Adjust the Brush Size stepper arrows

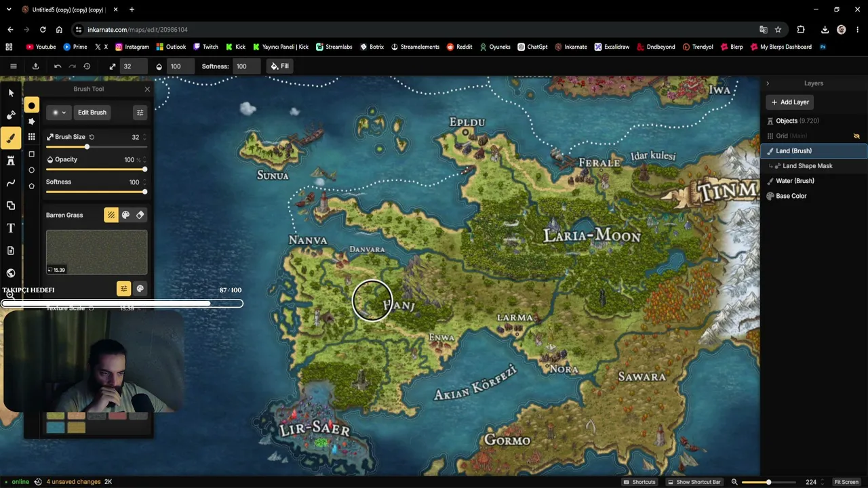(144, 137)
